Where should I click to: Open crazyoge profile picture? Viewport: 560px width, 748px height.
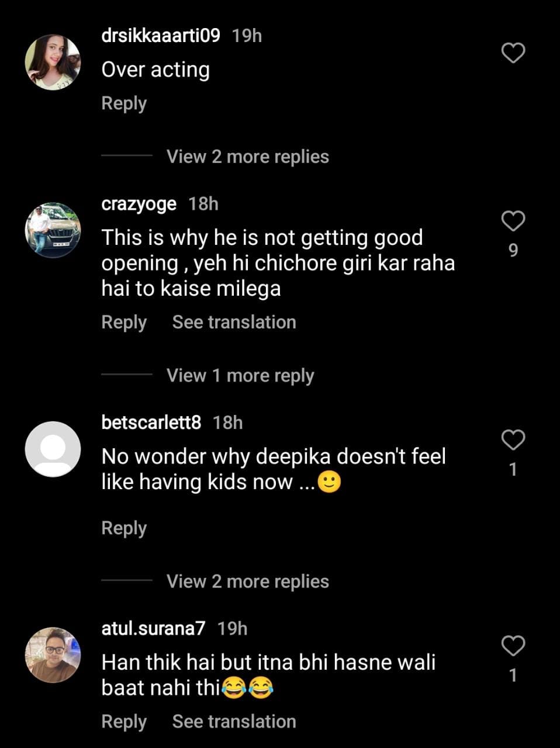pyautogui.click(x=53, y=230)
